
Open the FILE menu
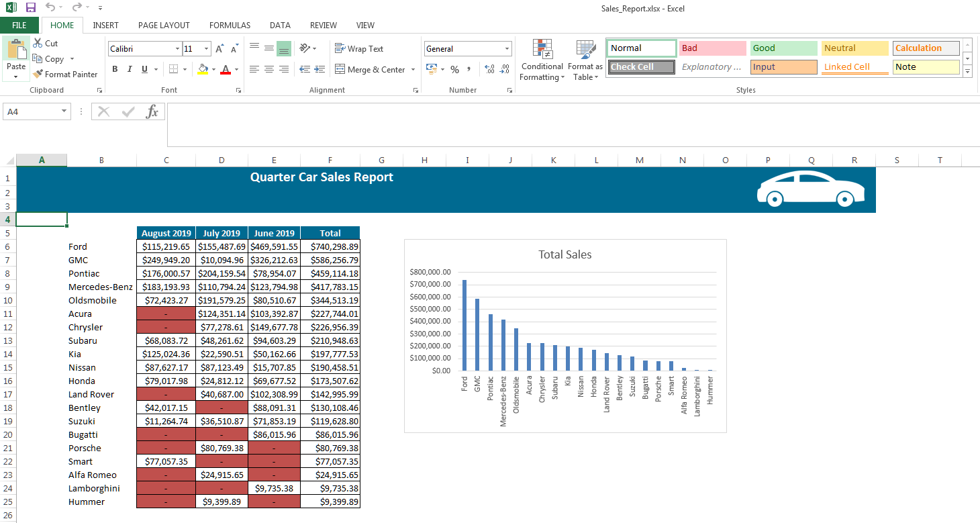pos(19,24)
